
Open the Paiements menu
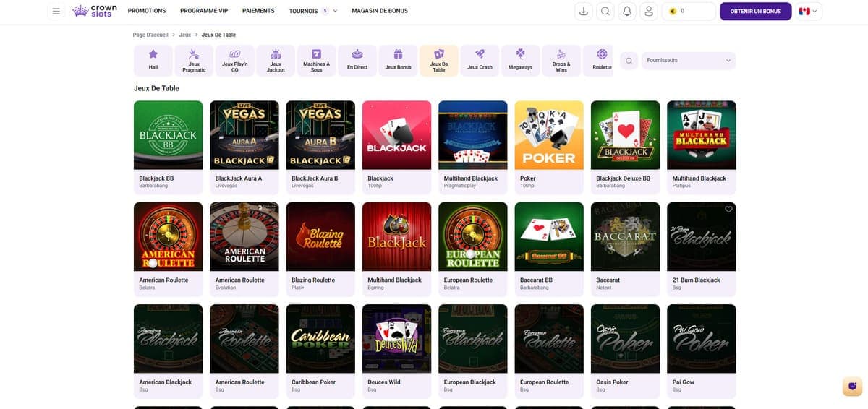tap(258, 11)
